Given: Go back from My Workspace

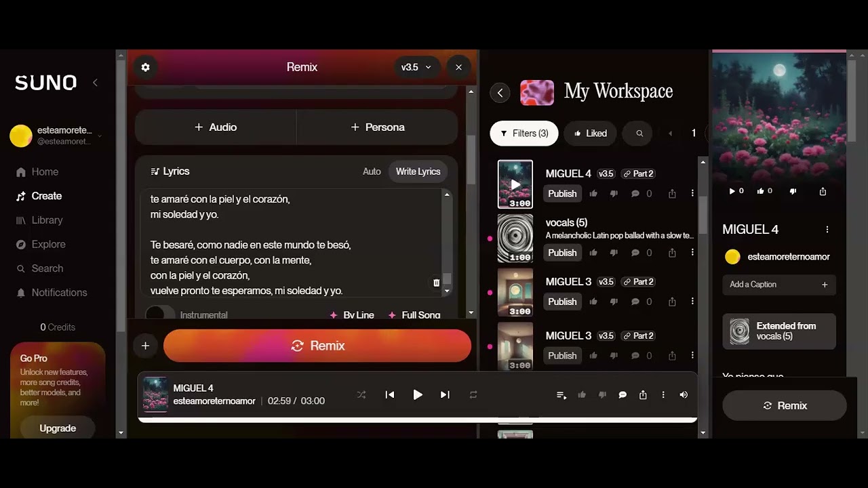Looking at the screenshot, I should 500,93.
